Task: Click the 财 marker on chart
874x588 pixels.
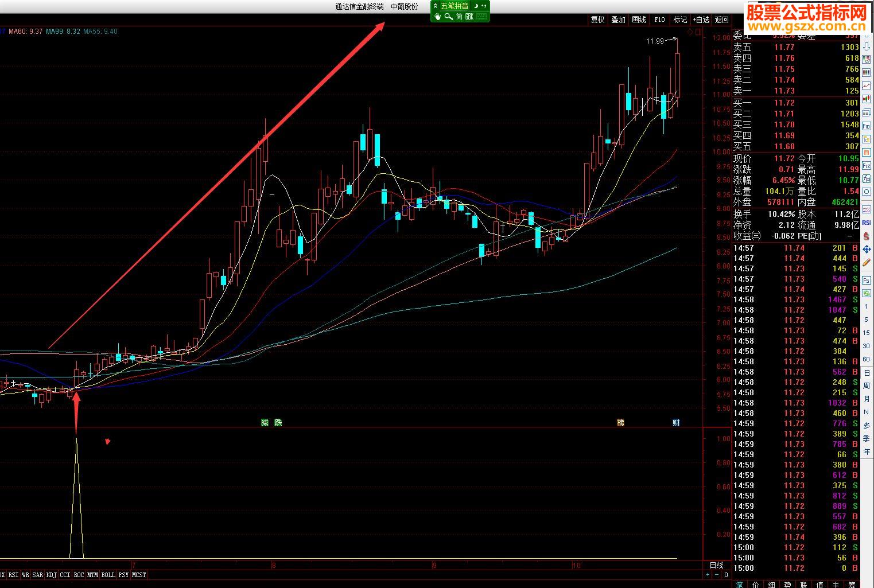Action: tap(677, 422)
